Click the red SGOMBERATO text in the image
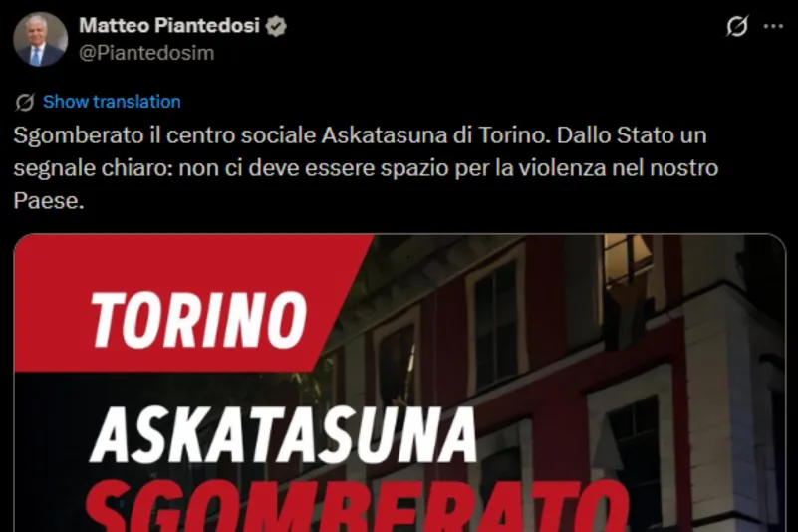The height and width of the screenshot is (532, 798). point(358,505)
